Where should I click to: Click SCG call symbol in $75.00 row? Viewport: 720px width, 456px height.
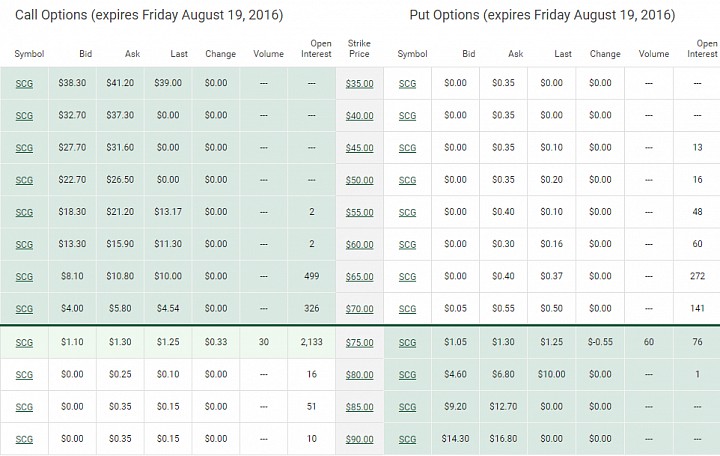[24, 343]
